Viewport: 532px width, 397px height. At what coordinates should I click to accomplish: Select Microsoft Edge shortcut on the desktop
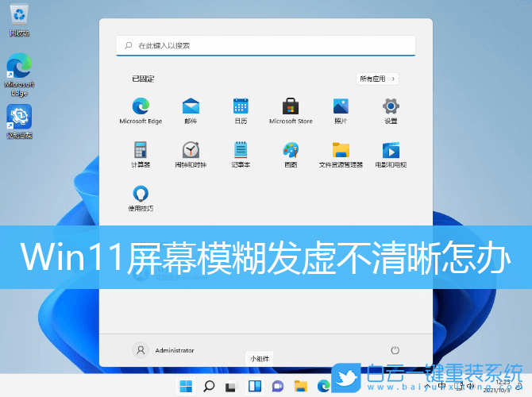click(19, 75)
